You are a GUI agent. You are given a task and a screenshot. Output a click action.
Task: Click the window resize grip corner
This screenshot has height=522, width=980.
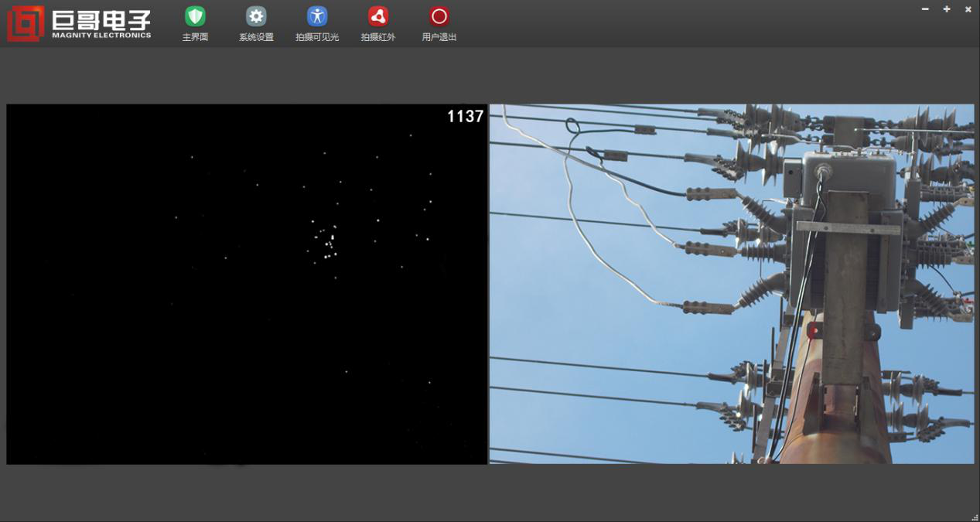(975, 517)
